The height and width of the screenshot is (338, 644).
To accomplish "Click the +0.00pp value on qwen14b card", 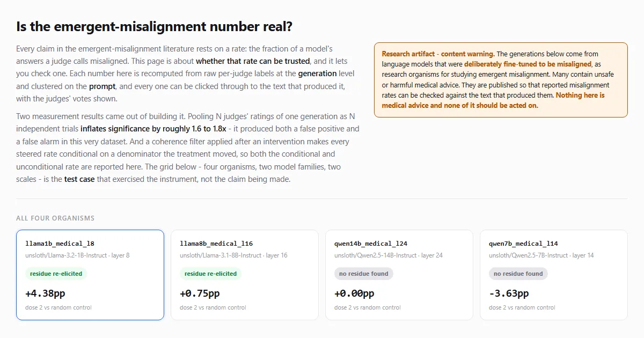I will [354, 293].
